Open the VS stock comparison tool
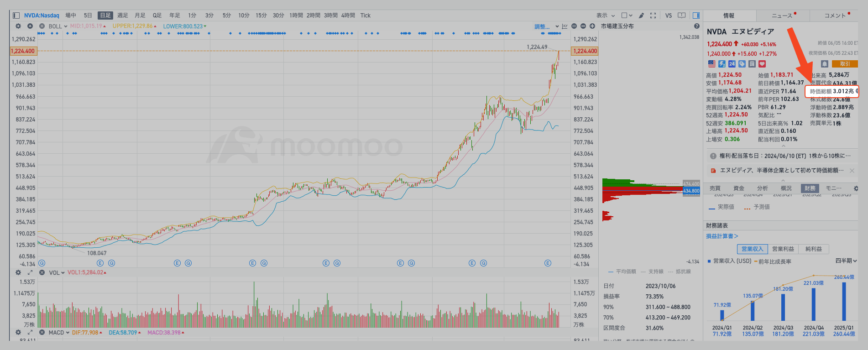This screenshot has height=350, width=868. pyautogui.click(x=669, y=16)
